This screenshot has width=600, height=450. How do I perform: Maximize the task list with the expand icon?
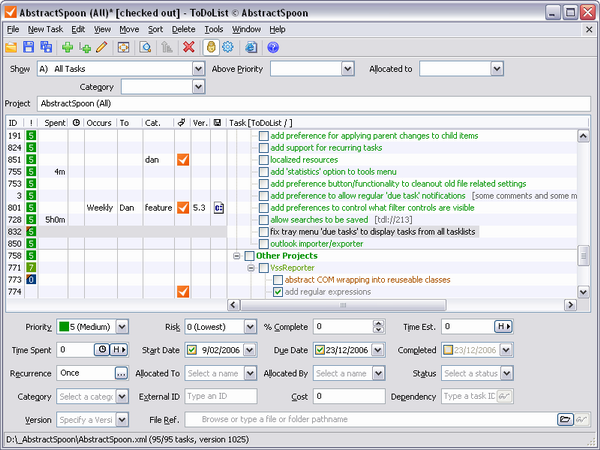[123, 47]
